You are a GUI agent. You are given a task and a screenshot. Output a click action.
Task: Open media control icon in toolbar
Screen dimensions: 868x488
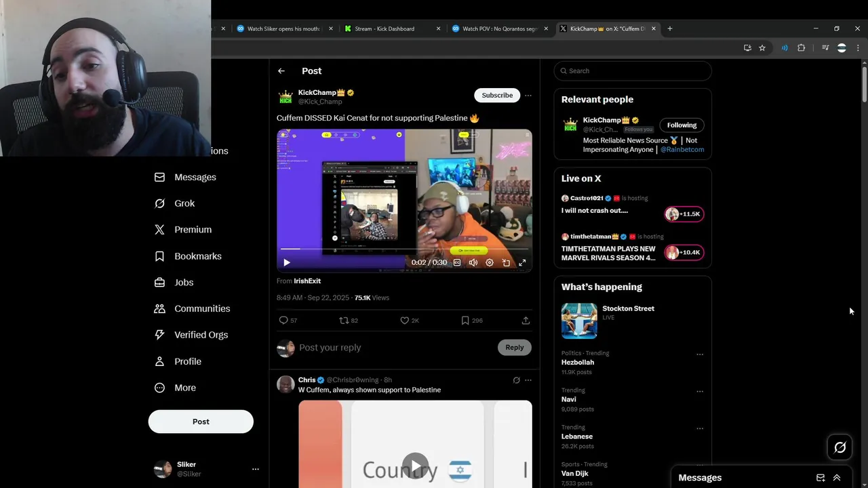(825, 47)
